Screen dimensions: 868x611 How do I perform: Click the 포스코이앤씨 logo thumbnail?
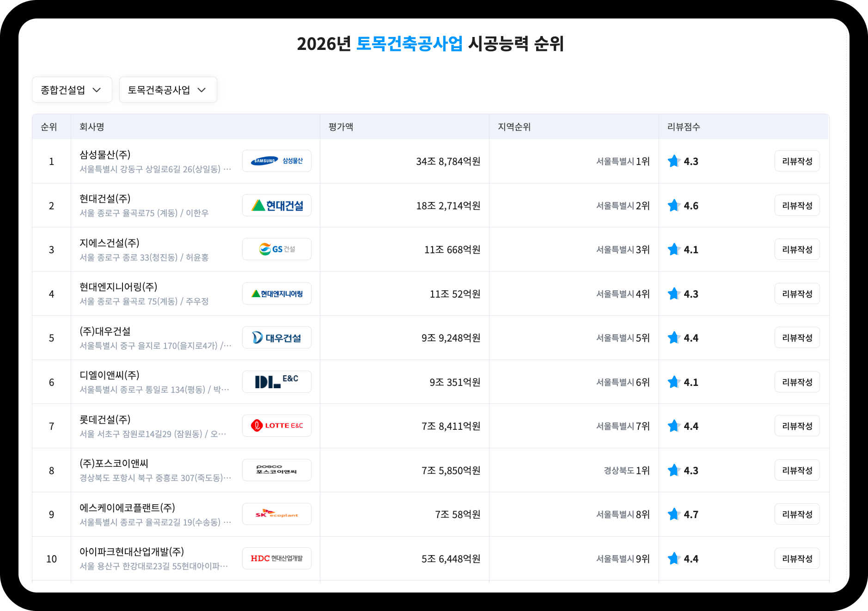(277, 470)
